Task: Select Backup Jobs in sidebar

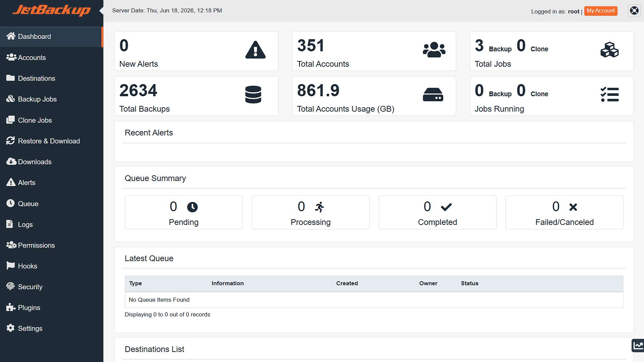Action: point(51,99)
